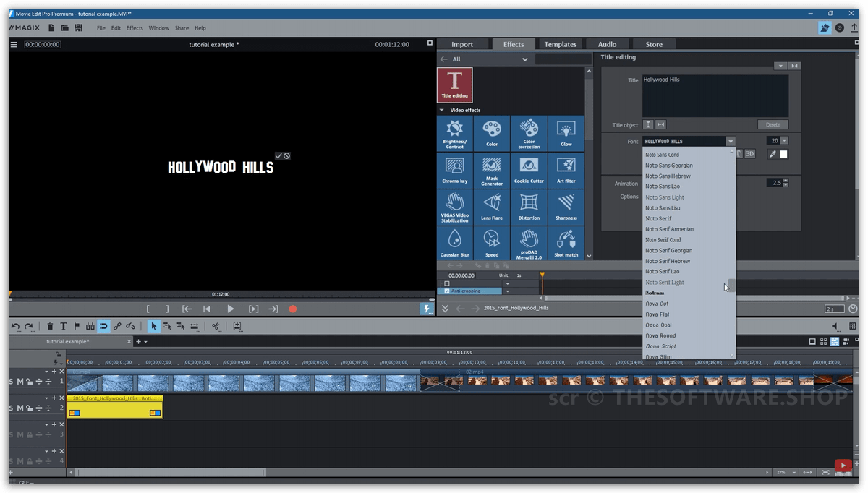Click the Title editing tile
868x493 pixels.
tap(455, 85)
